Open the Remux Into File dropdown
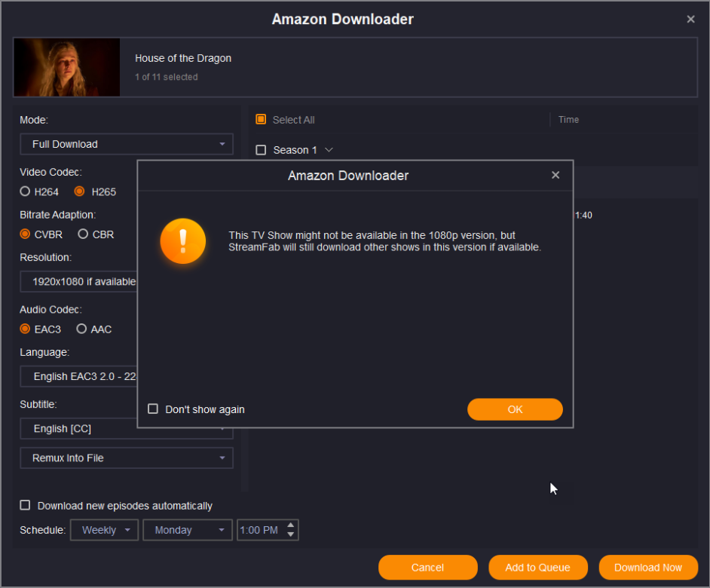This screenshot has height=588, width=710. tap(126, 458)
